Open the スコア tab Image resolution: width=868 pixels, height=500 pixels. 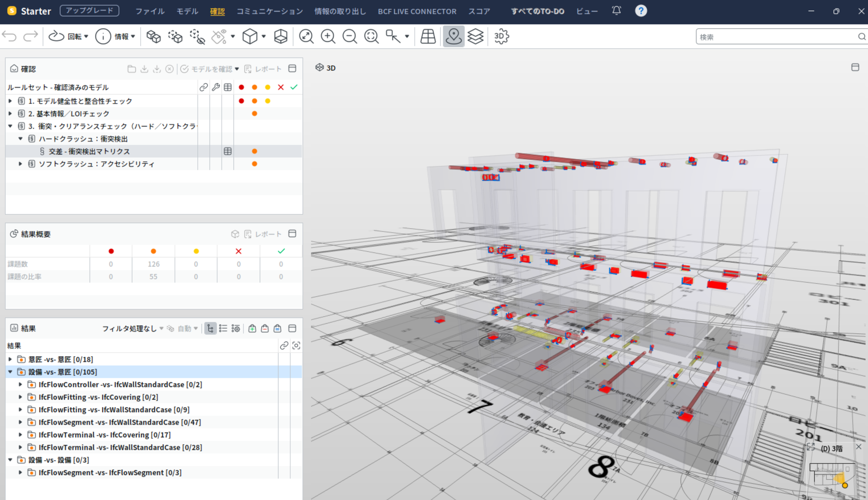[479, 11]
